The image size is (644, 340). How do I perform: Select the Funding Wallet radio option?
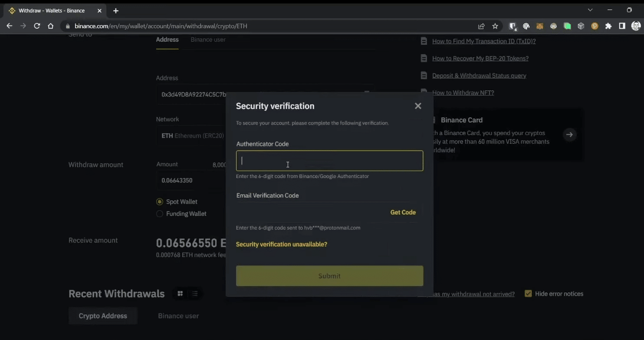coord(160,214)
